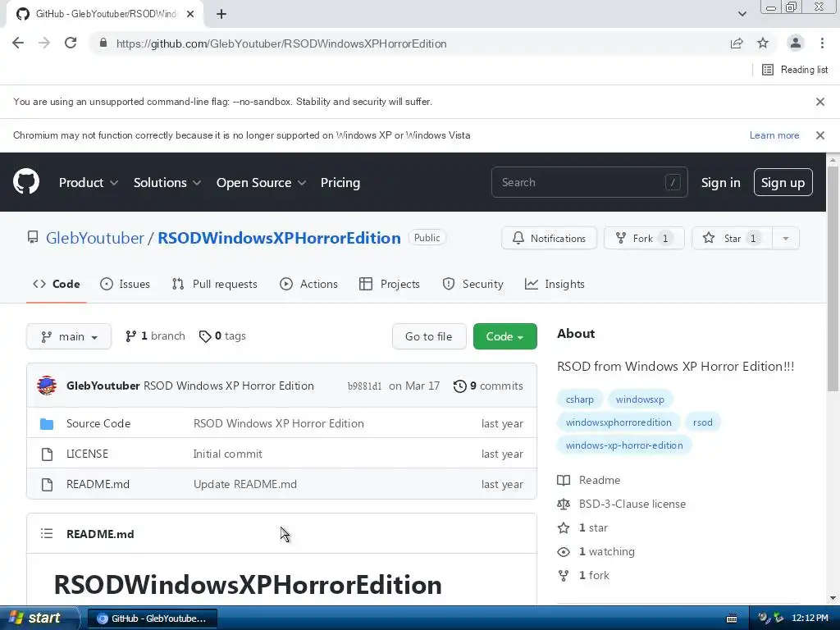Expand the Solutions menu
This screenshot has width=840, height=630.
coord(167,183)
